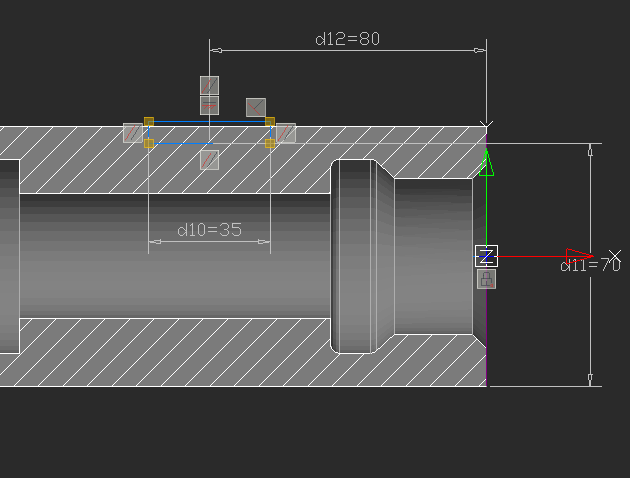Click the horizontal constraint glyph above the rectangle

click(x=209, y=105)
